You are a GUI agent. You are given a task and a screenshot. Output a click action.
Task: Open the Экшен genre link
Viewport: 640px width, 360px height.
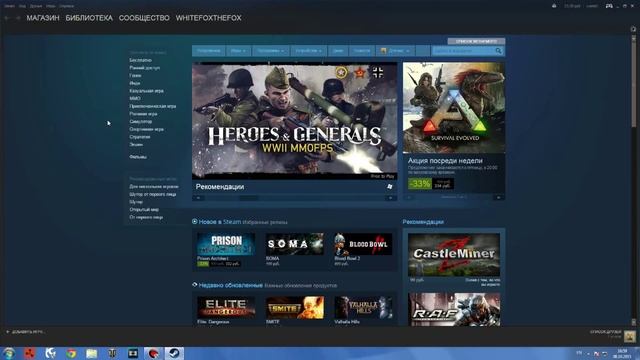136,144
